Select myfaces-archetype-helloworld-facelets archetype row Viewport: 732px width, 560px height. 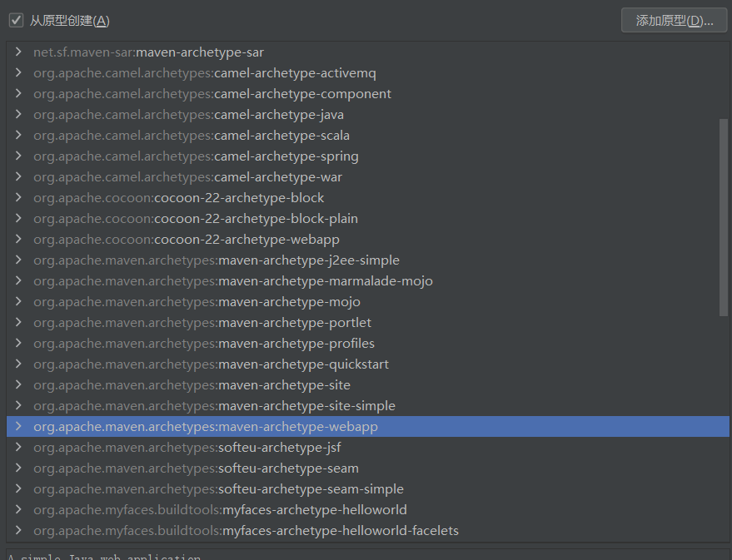(x=368, y=530)
